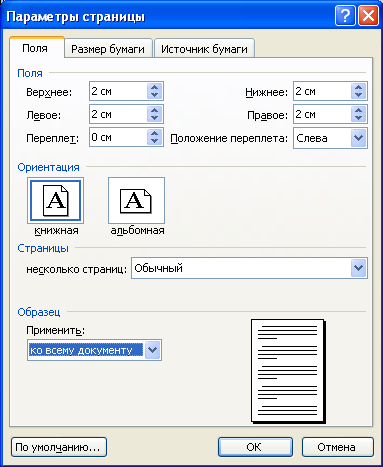Screen dimensions: 383x467
Task: Click the По умолчанию button
Action: click(x=59, y=447)
